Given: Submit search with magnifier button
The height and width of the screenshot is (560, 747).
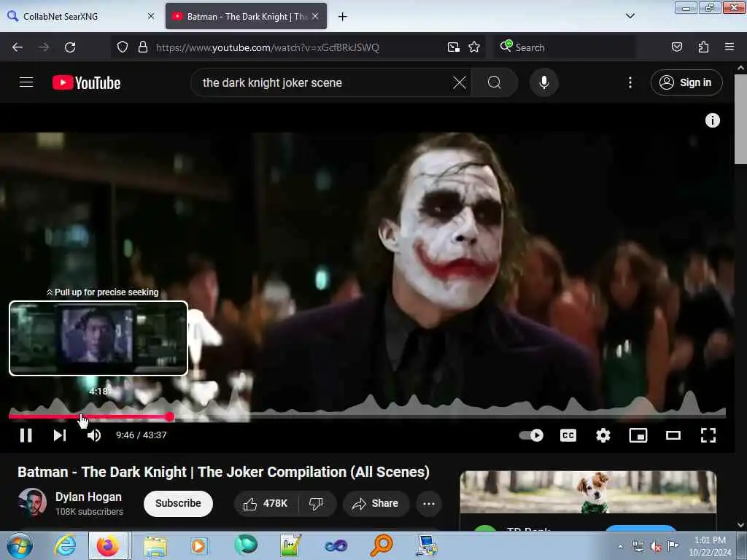Looking at the screenshot, I should (495, 83).
